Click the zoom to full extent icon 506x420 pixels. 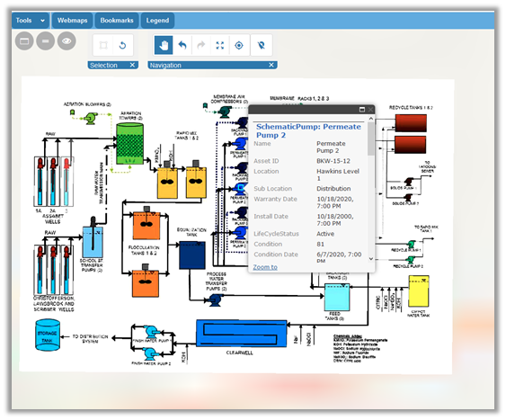[x=220, y=45]
